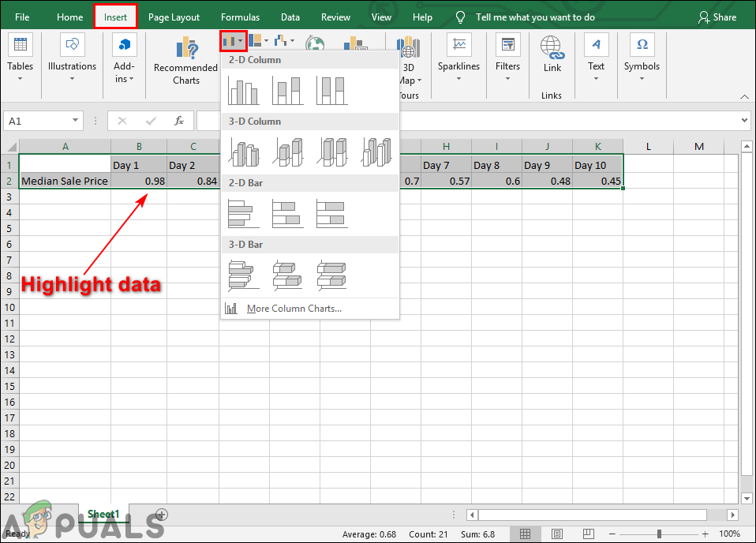756x543 pixels.
Task: Insert the 3-D 100% Stacked Bar chart
Action: (x=332, y=275)
